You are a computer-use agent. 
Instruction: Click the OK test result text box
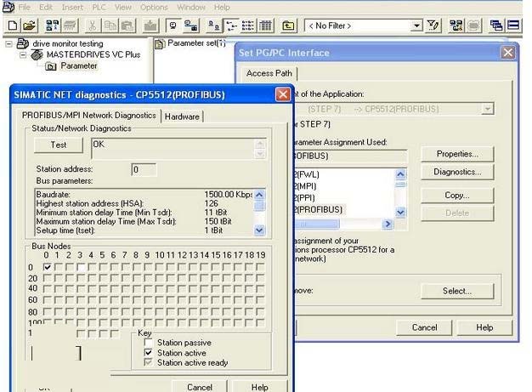tap(173, 148)
